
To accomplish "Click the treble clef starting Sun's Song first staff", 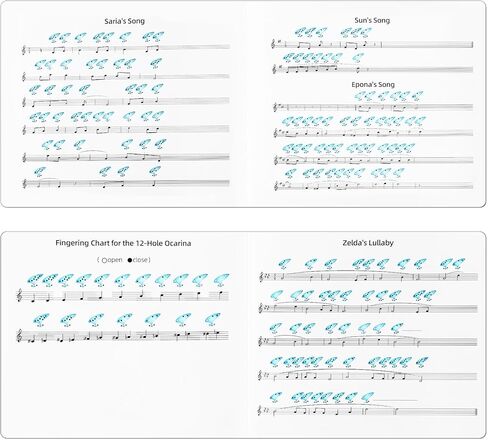I will 274,44.
